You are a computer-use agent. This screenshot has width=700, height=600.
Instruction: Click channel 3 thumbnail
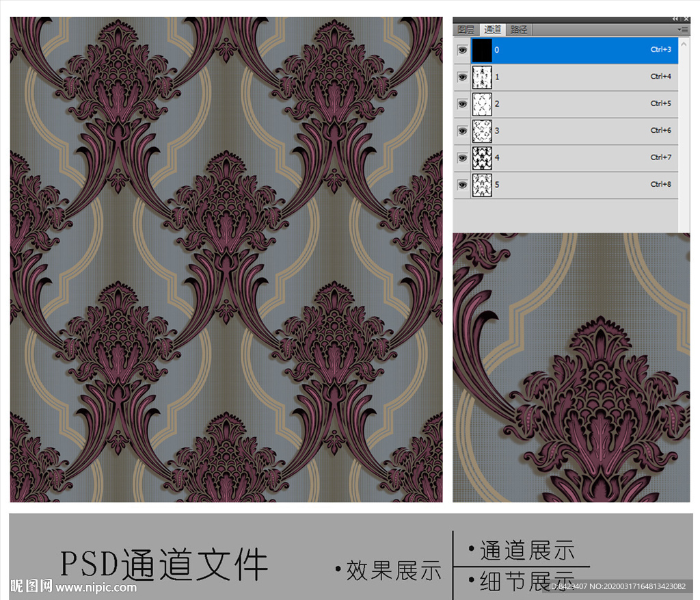pyautogui.click(x=482, y=131)
